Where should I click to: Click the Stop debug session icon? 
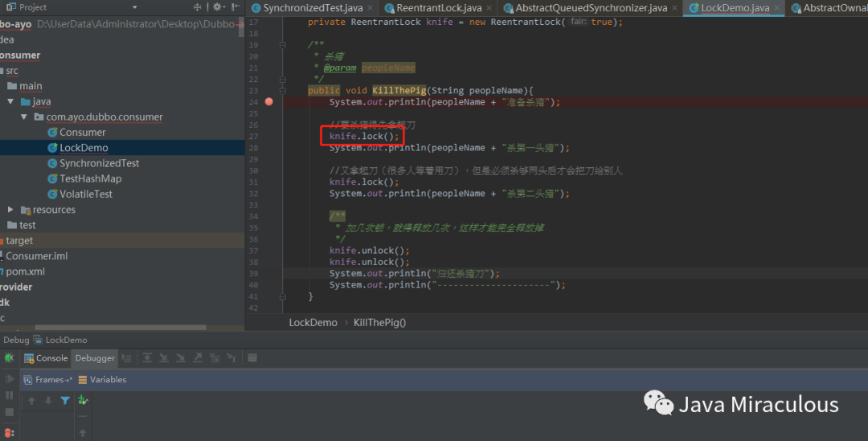coord(9,412)
